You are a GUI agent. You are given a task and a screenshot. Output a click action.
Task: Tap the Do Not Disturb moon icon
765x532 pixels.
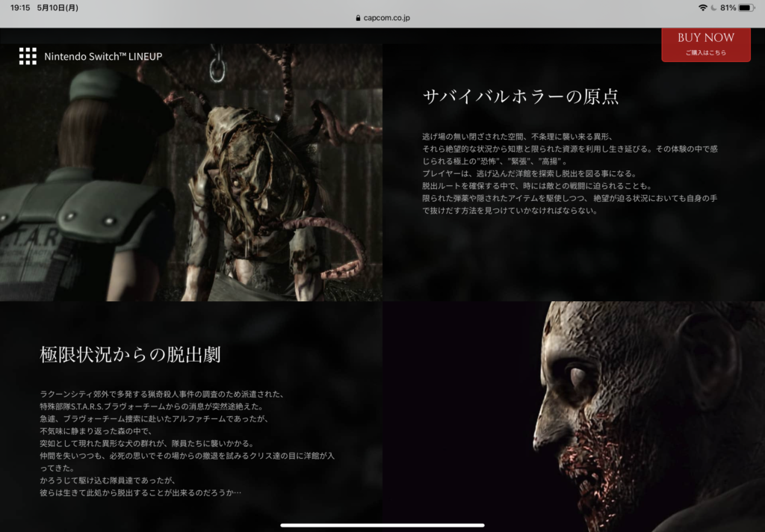pos(713,7)
